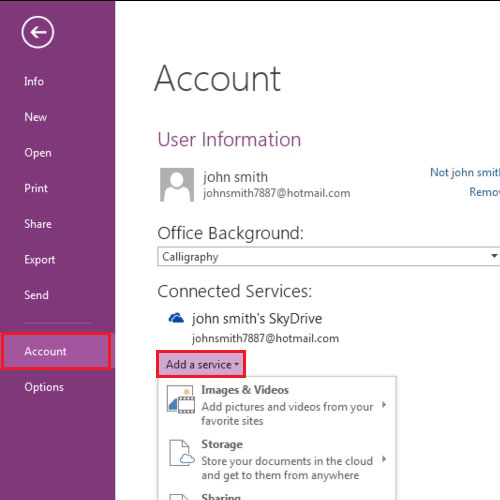Select Open in the sidebar
500x500 pixels.
[x=38, y=153]
